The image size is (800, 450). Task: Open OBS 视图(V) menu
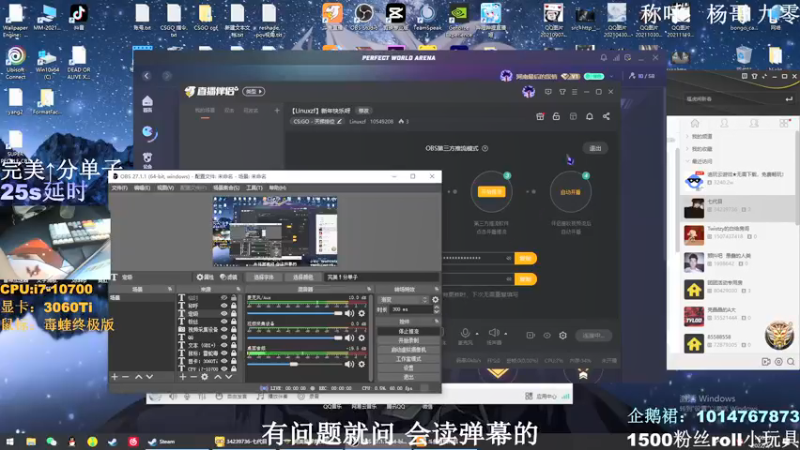point(165,188)
